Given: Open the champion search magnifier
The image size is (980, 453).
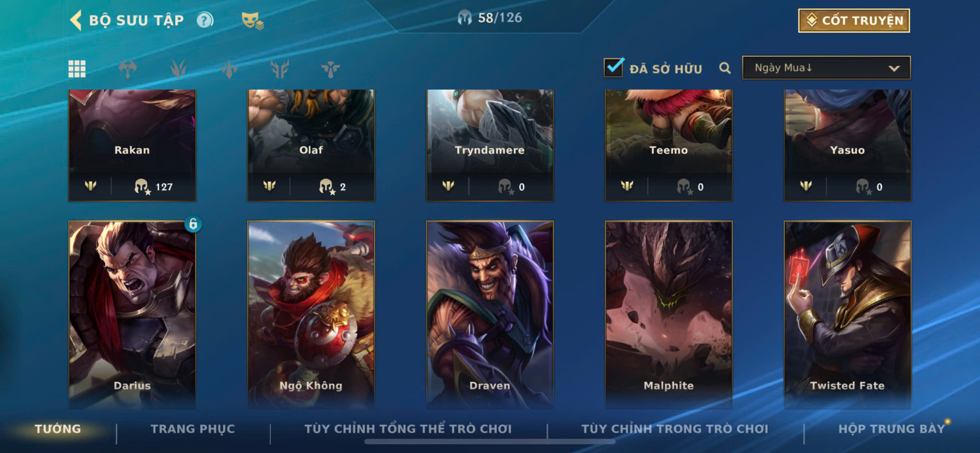Looking at the screenshot, I should click(x=725, y=68).
